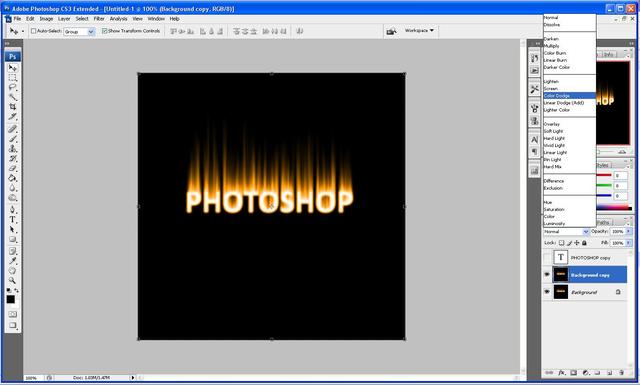Image resolution: width=640 pixels, height=385 pixels.
Task: Open the Opacity slider arrow
Action: (x=629, y=231)
